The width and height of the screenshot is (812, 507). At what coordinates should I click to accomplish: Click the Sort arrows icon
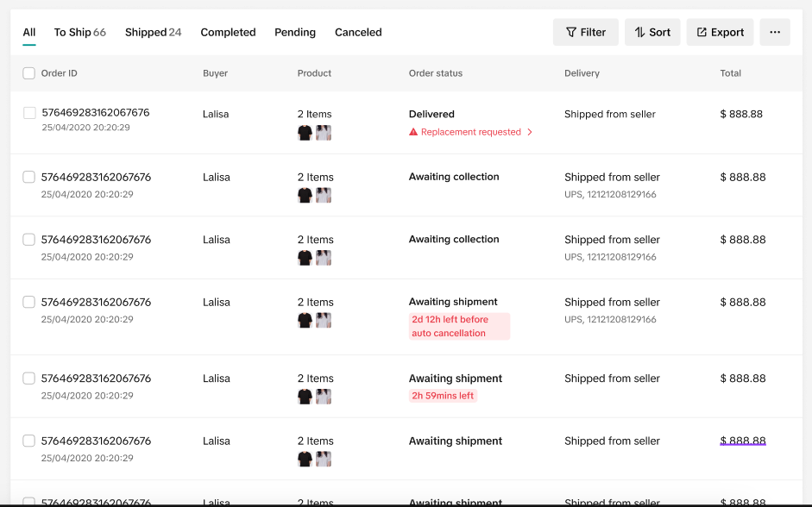[639, 33]
